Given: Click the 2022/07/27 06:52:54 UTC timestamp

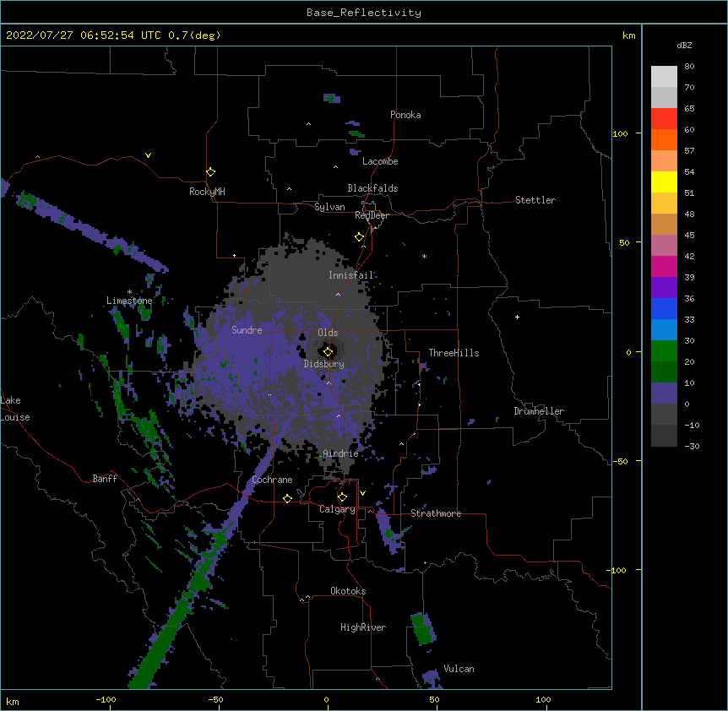Looking at the screenshot, I should coord(84,35).
